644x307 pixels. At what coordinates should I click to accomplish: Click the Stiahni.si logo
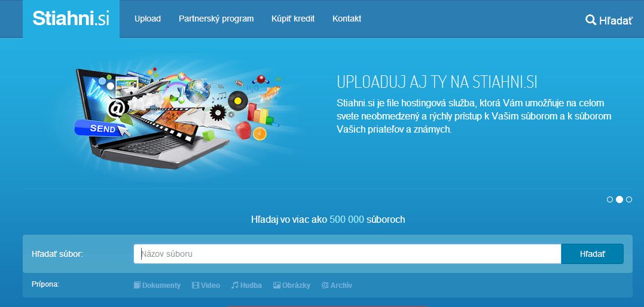(71, 19)
